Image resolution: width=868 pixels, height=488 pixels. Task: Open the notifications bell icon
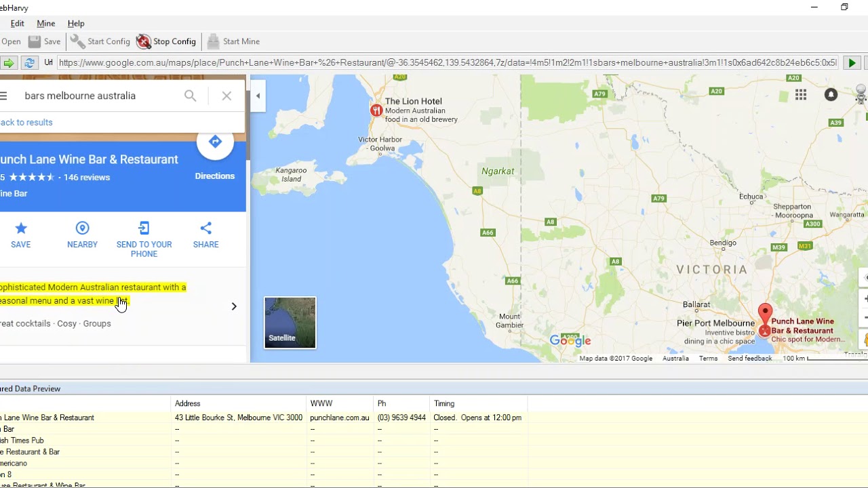pos(831,95)
